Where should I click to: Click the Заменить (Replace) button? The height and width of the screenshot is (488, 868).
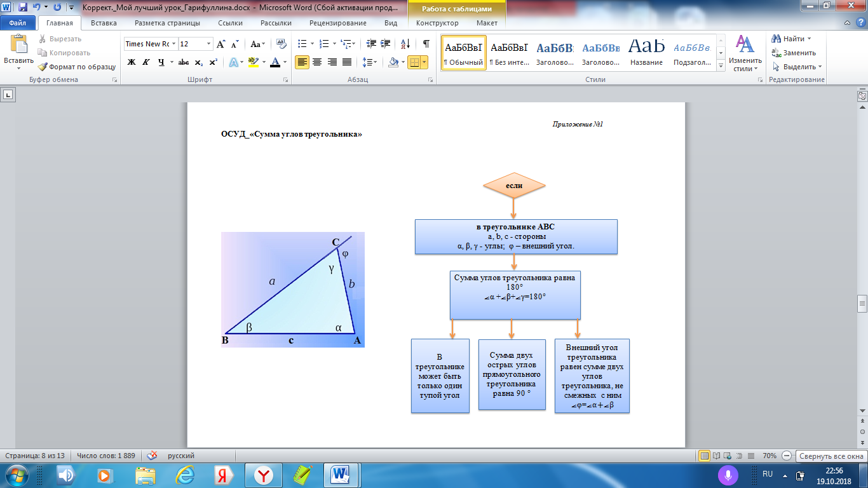[x=799, y=53]
